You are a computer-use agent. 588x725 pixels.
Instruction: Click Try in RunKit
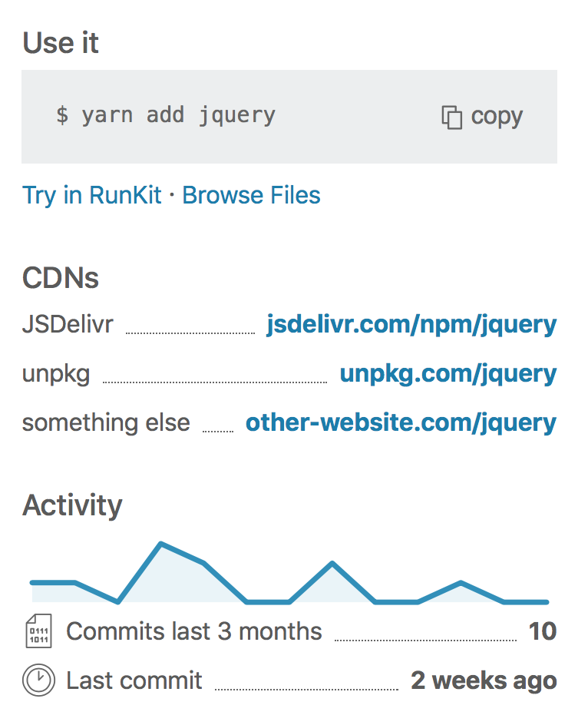[x=91, y=195]
